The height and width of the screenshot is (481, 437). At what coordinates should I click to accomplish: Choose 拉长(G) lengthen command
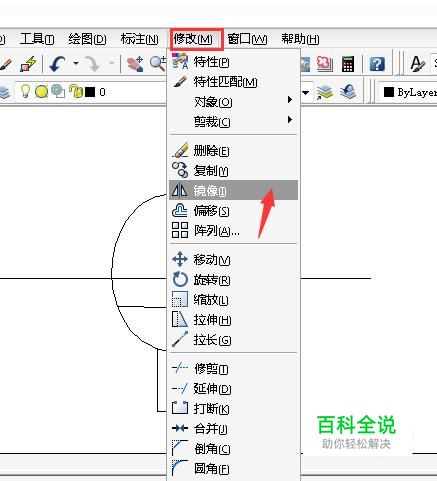[233, 340]
